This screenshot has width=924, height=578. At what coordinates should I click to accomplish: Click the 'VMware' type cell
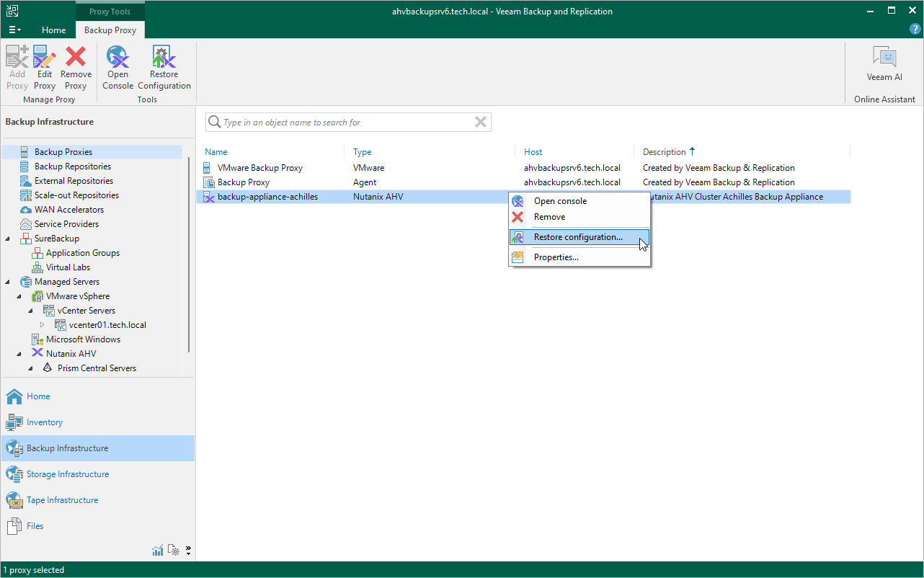[x=369, y=168]
